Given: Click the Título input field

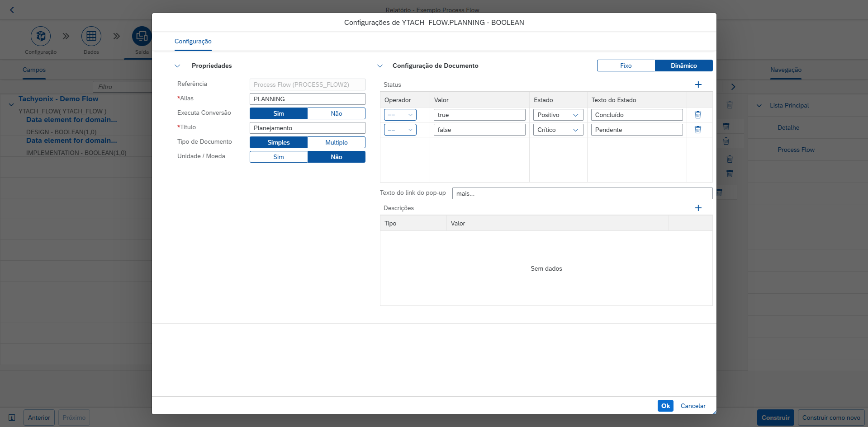Looking at the screenshot, I should point(308,128).
